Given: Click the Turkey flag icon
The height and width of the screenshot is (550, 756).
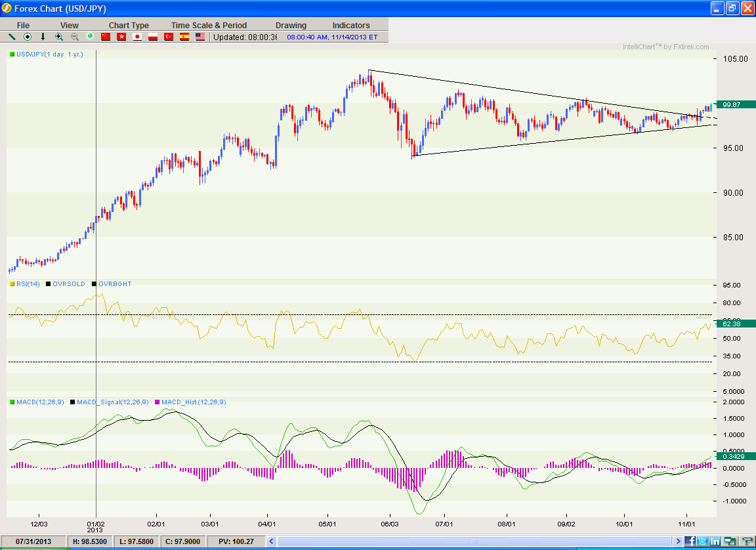Looking at the screenshot, I should tap(169, 37).
